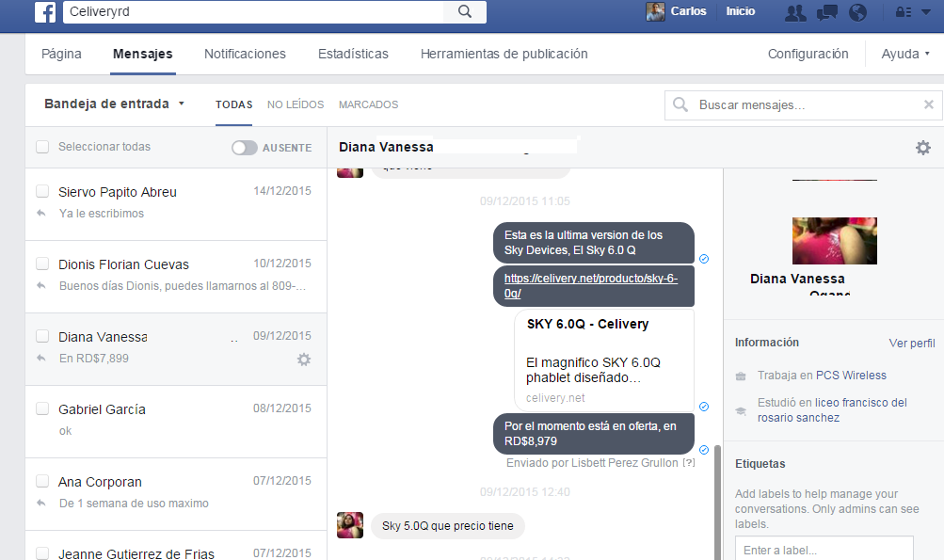The width and height of the screenshot is (944, 560).
Task: Click the magnifier icon in Buscar mensajes
Action: pyautogui.click(x=680, y=104)
